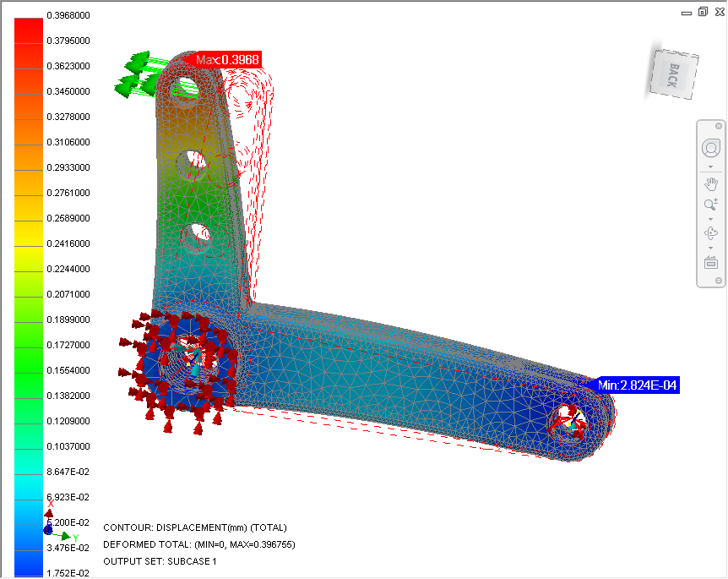
Task: Click the Look At tool icon
Action: [711, 263]
